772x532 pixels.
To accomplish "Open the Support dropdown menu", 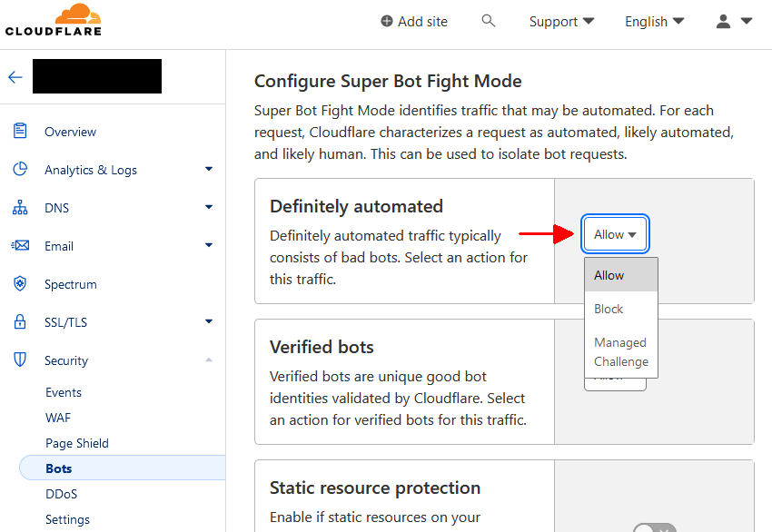I will click(562, 22).
